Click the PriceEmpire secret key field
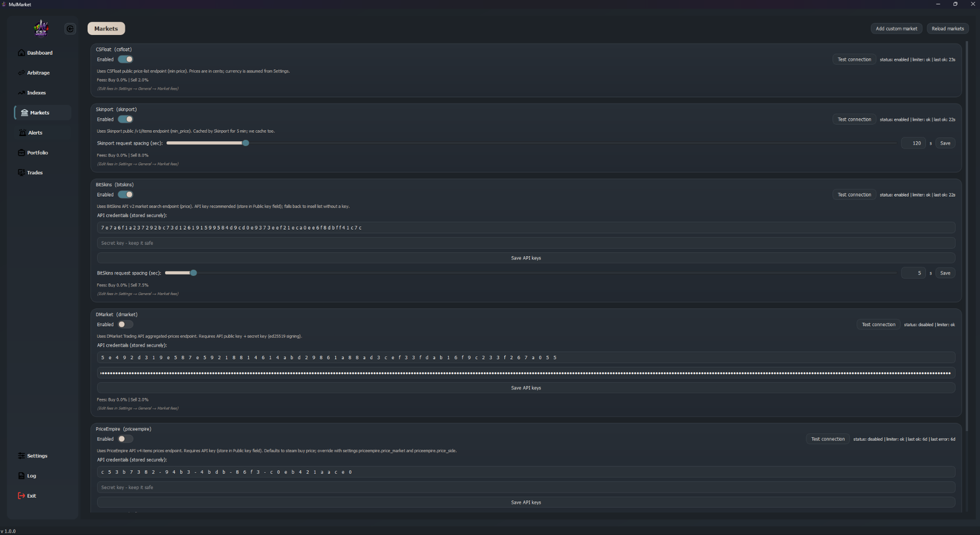This screenshot has height=535, width=980. pyautogui.click(x=526, y=488)
